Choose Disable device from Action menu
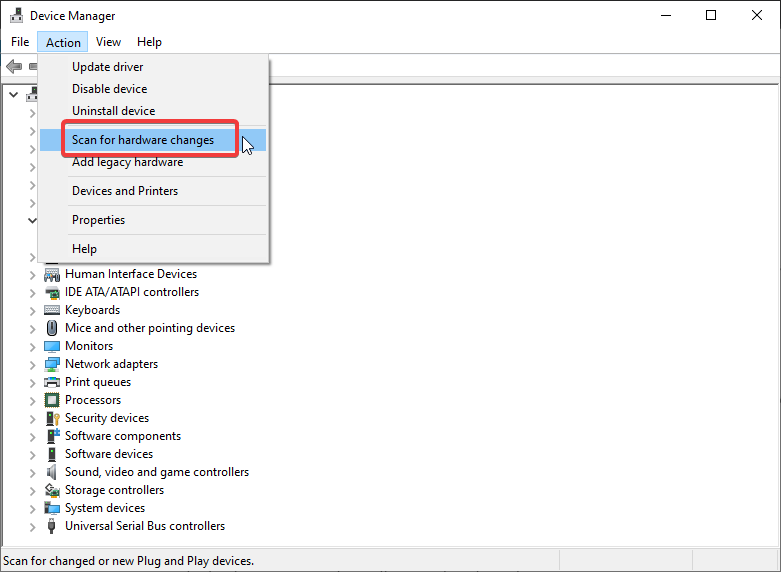The width and height of the screenshot is (781, 572). coord(153,89)
